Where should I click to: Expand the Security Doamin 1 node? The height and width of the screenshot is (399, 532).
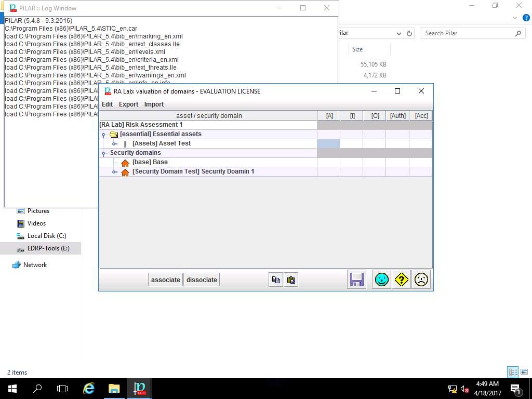(x=115, y=172)
